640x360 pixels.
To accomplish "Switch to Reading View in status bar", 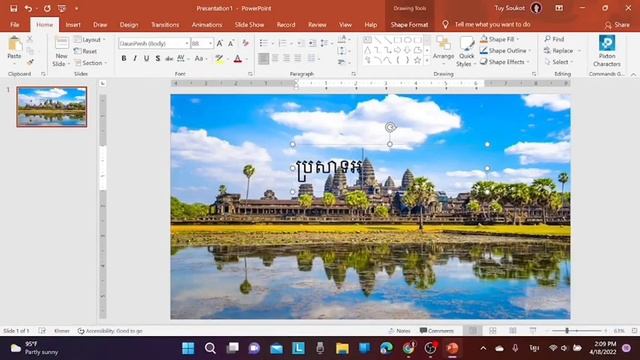I will (513, 331).
